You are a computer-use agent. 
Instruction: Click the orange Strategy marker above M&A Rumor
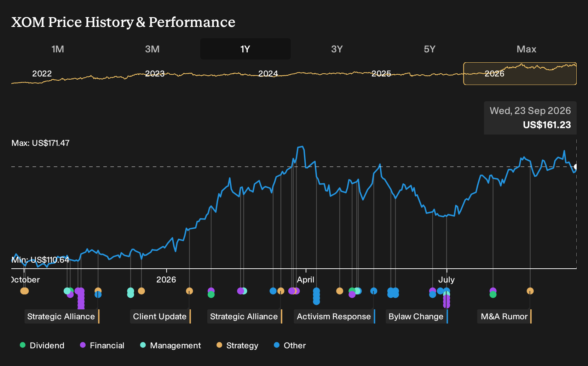click(x=530, y=291)
